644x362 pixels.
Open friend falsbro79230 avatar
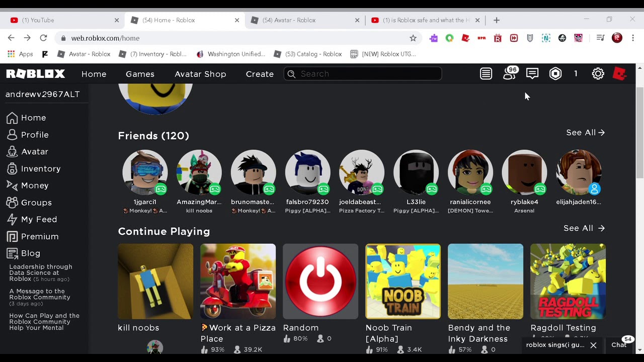pos(307,172)
